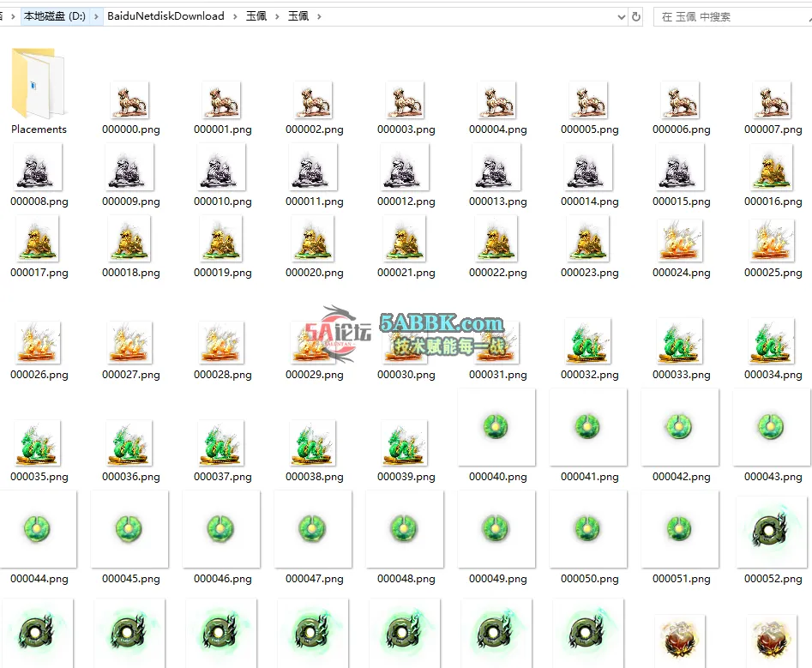Open the jade pendant image 000040.png
812x668 pixels.
(496, 428)
